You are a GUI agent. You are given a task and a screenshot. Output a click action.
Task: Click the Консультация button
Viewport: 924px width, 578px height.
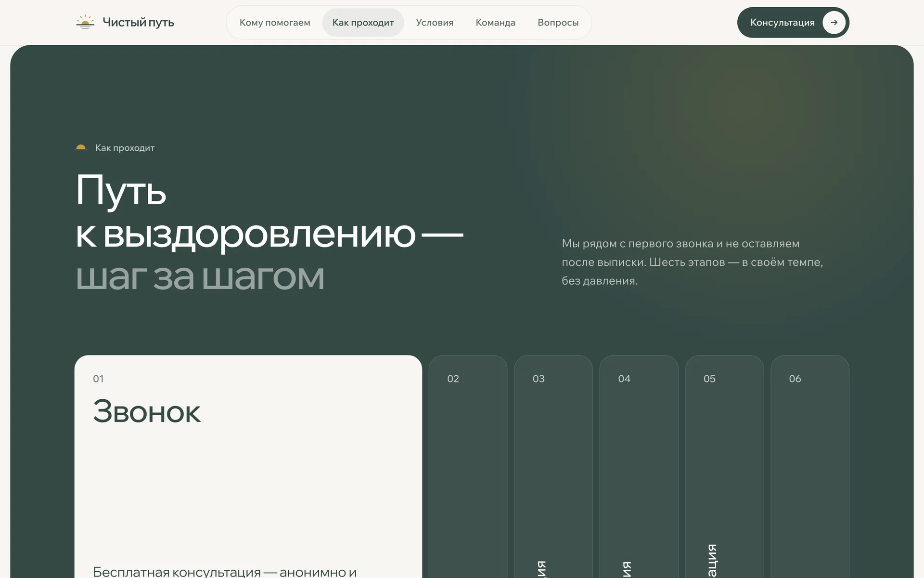(x=793, y=23)
